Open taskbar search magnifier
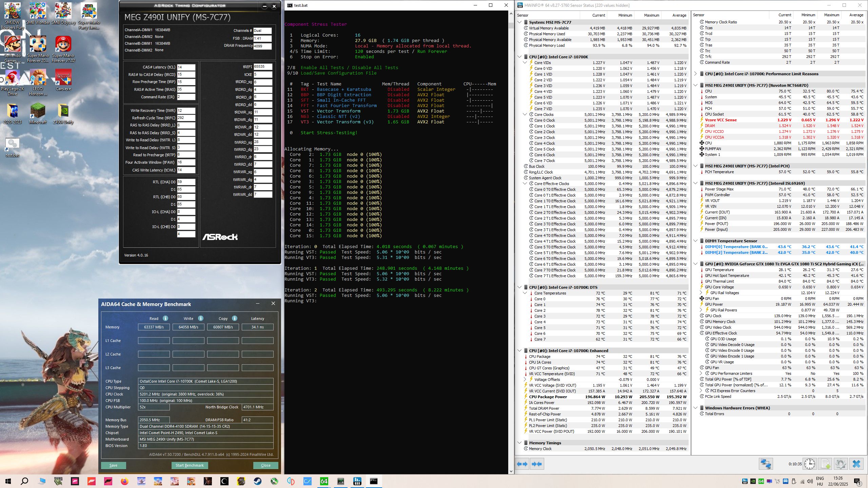The image size is (868, 488). [x=24, y=481]
